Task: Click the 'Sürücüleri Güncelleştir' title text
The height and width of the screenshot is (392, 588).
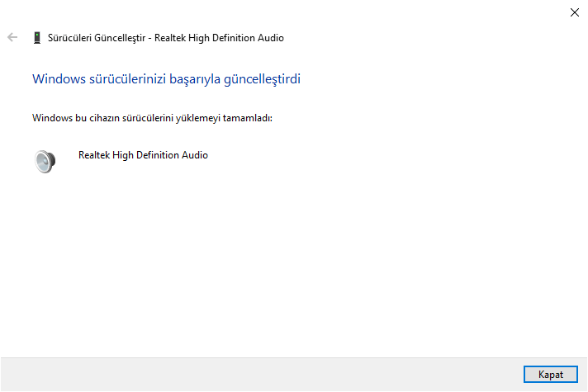Action: point(97,38)
